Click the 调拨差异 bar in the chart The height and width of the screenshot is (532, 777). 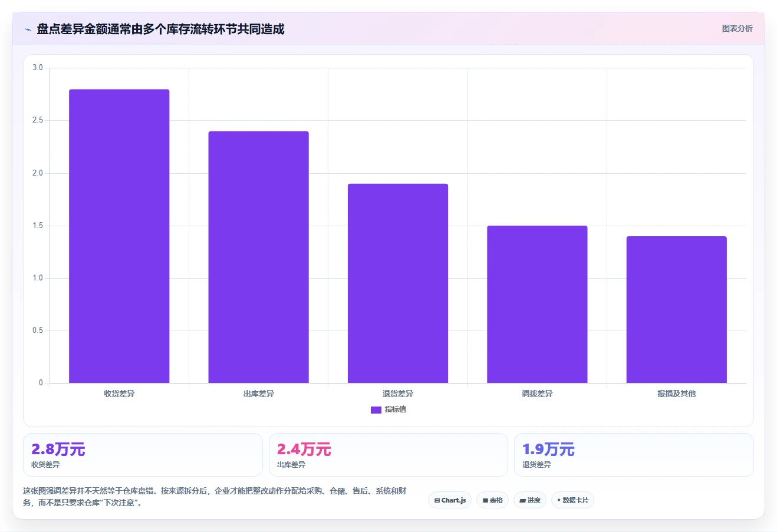coord(537,304)
